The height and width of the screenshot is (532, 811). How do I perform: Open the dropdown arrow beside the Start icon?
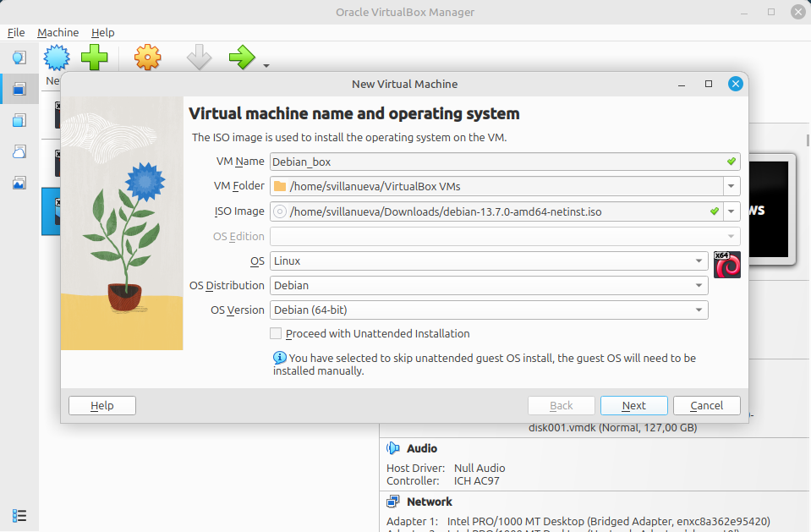coord(266,66)
